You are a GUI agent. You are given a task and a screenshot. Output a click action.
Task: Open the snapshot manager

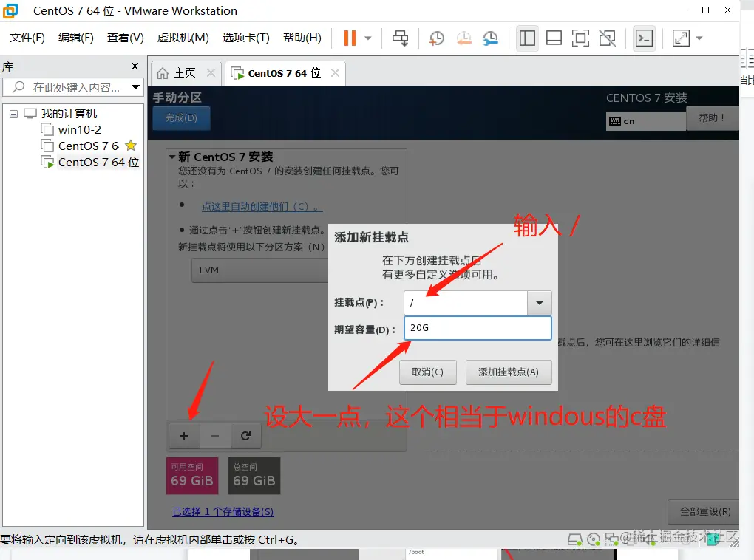489,38
